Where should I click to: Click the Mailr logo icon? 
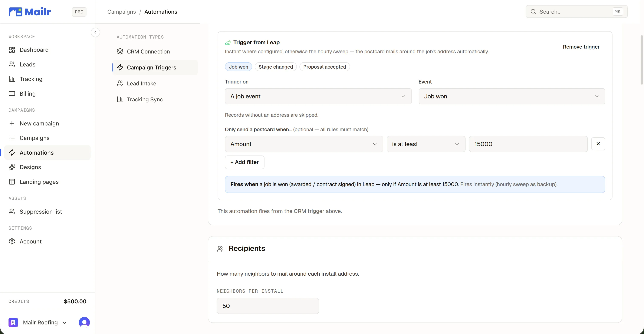(x=16, y=12)
